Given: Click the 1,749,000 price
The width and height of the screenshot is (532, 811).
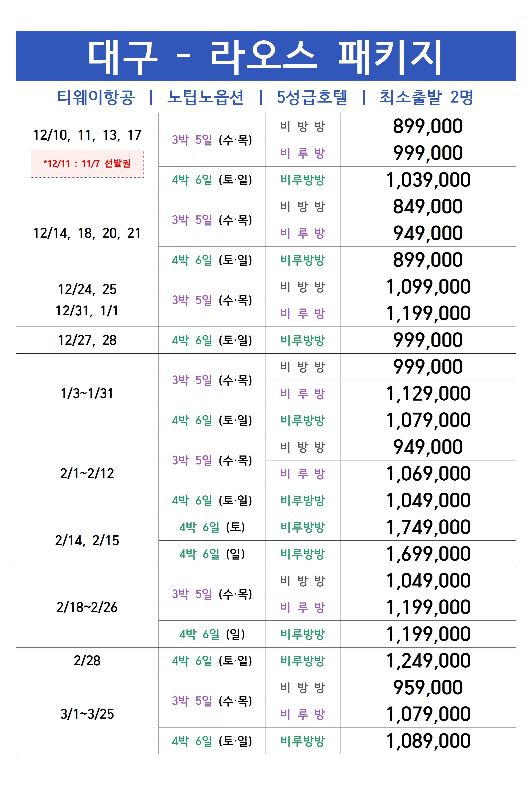Looking at the screenshot, I should 428,527.
